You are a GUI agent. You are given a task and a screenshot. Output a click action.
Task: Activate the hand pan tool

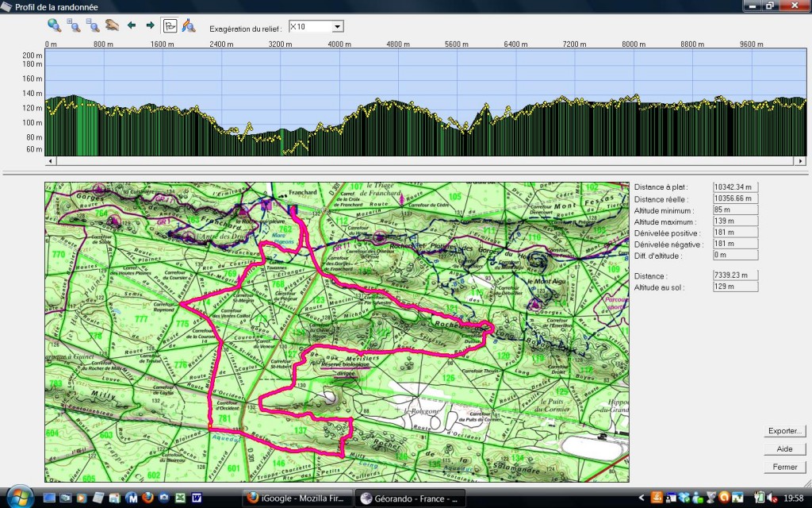(112, 26)
